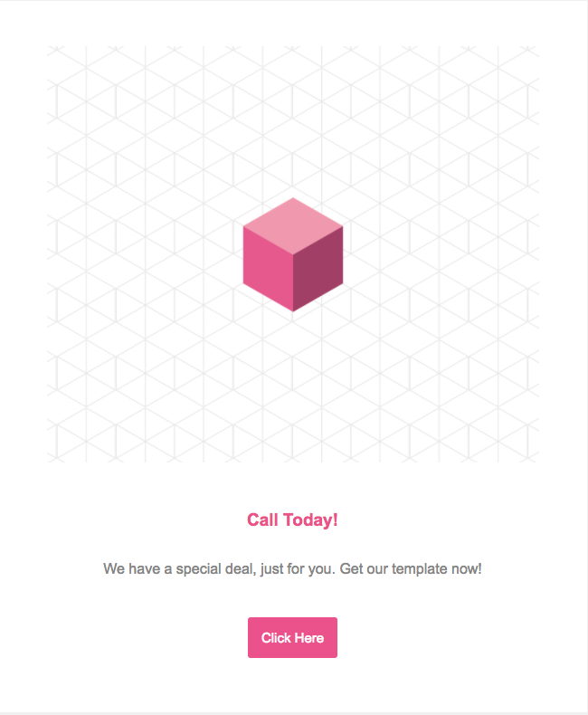This screenshot has width=588, height=715.
Task: Click the hexagon pattern right of the cube
Action: [443, 255]
